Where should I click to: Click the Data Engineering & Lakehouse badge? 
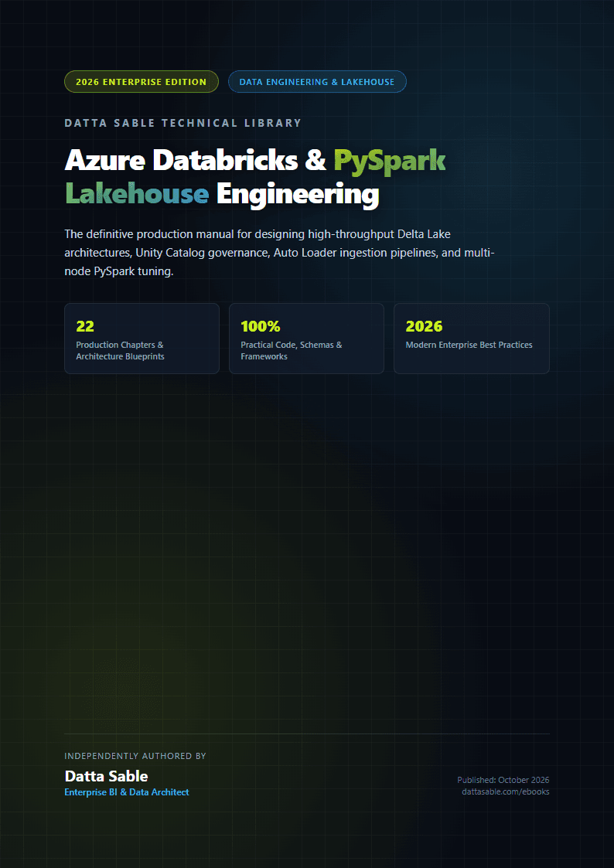(x=317, y=82)
